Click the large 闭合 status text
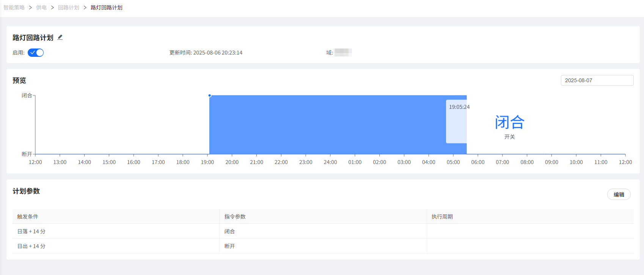The height and width of the screenshot is (275, 644). 510,122
